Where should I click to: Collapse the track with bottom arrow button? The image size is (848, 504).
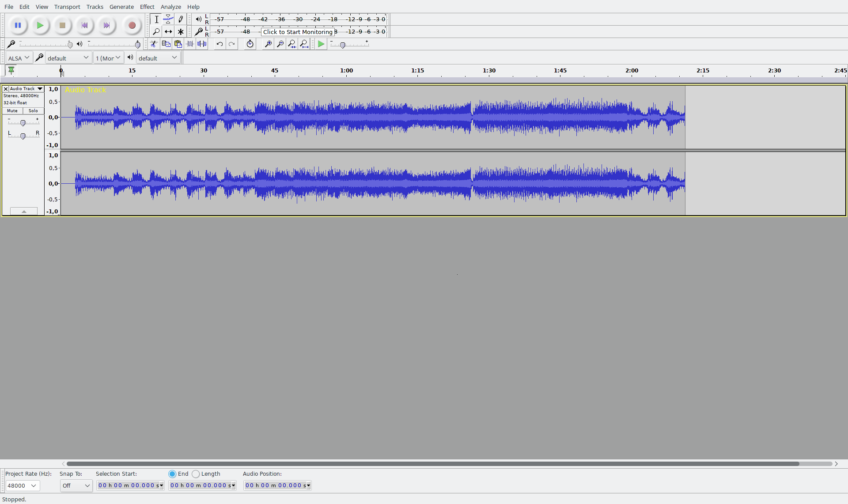point(24,212)
